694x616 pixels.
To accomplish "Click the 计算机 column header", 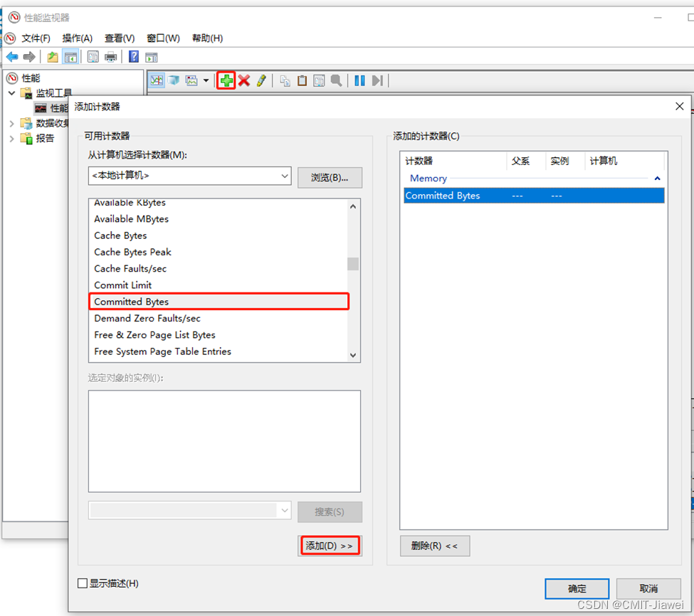I will (624, 161).
